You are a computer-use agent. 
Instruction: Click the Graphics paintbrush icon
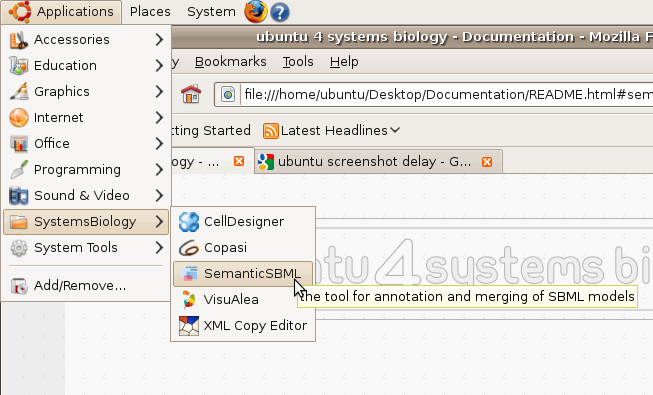tap(19, 91)
